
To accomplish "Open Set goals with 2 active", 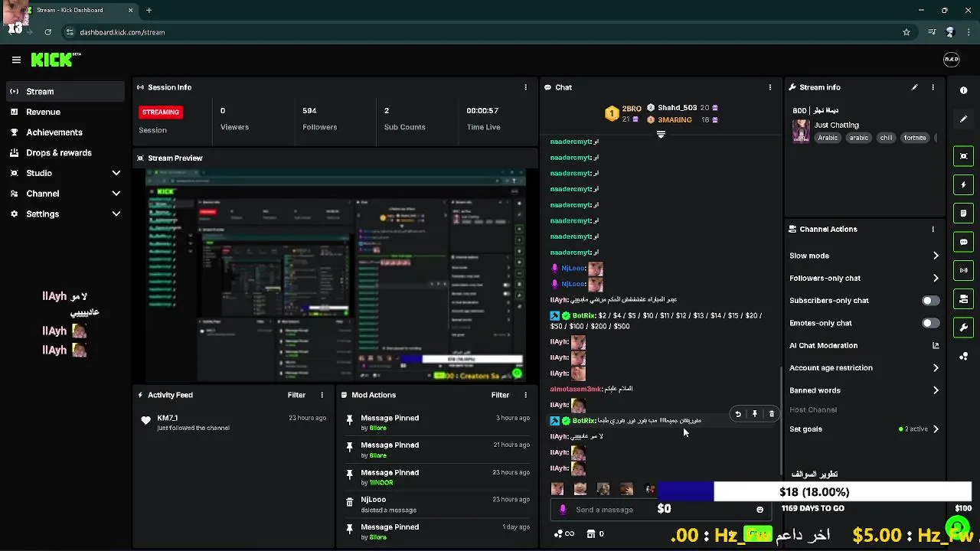I will tap(864, 429).
